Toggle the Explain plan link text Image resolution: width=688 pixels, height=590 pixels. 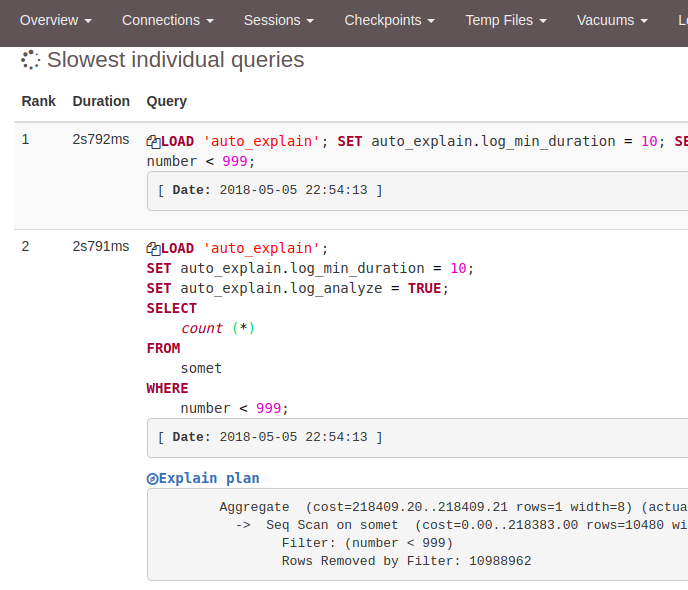(209, 478)
